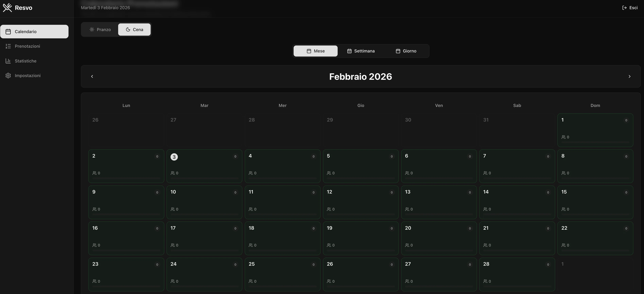Go to previous month with left chevron
This screenshot has width=644, height=294.
click(92, 76)
